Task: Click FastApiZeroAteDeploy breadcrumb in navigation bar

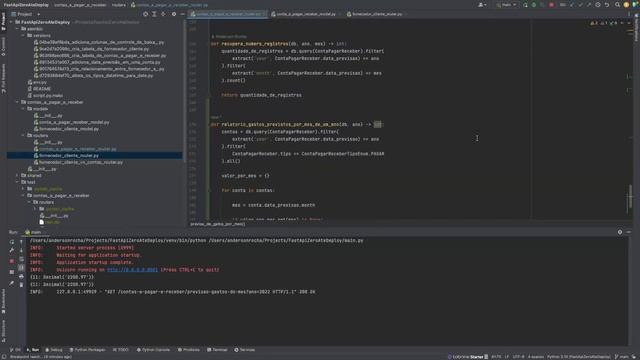Action: 26,5
